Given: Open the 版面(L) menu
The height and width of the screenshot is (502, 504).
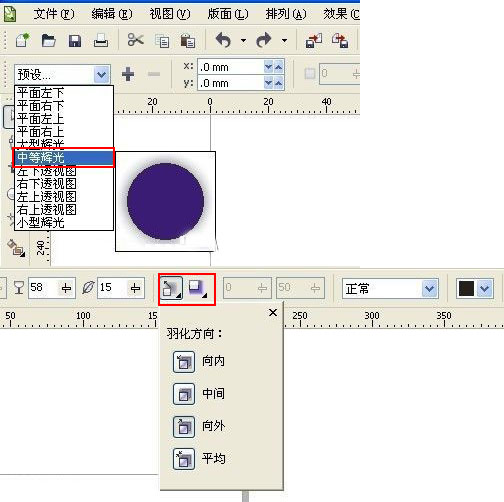Looking at the screenshot, I should click(228, 14).
